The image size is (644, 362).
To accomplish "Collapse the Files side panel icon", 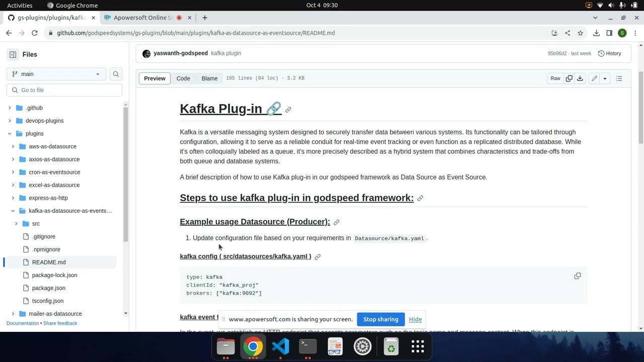I will [x=13, y=54].
